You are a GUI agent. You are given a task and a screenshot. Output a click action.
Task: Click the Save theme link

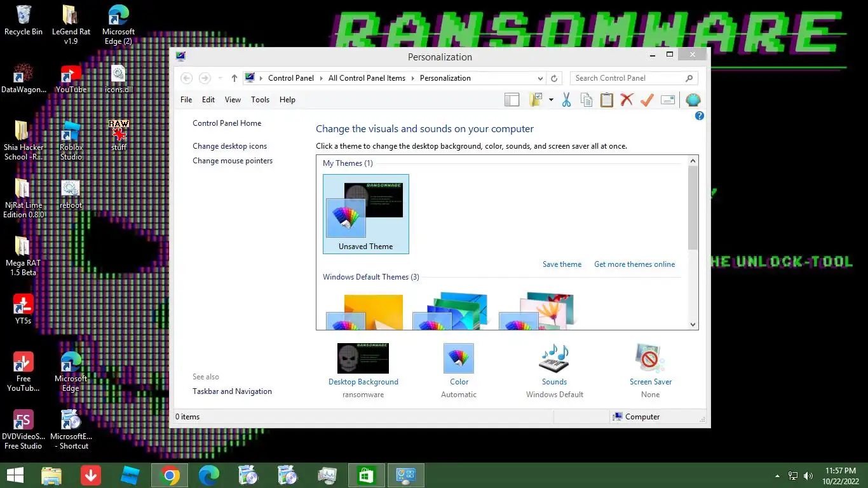click(x=562, y=264)
